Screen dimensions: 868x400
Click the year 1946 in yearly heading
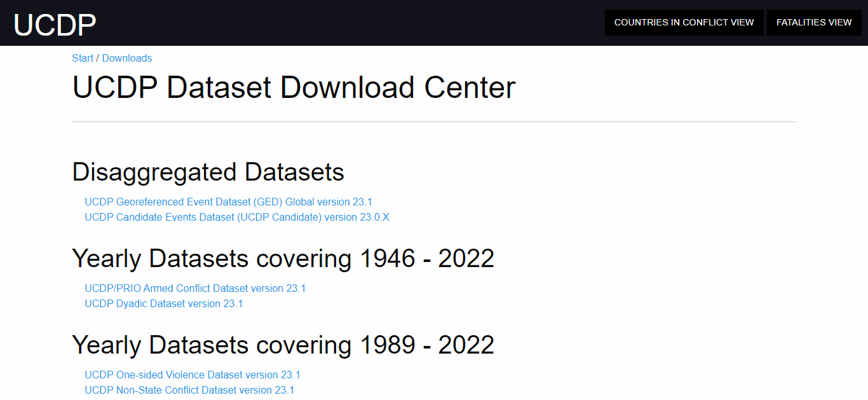[388, 258]
